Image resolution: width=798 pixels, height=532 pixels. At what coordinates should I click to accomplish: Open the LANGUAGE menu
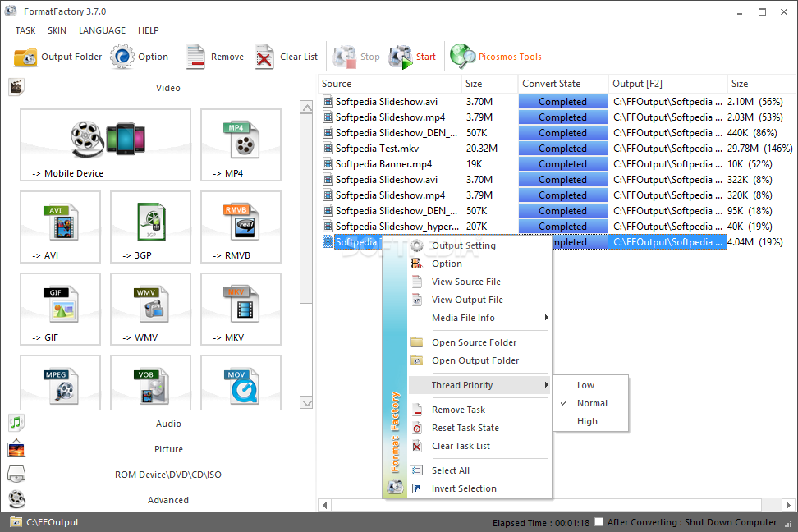(103, 30)
